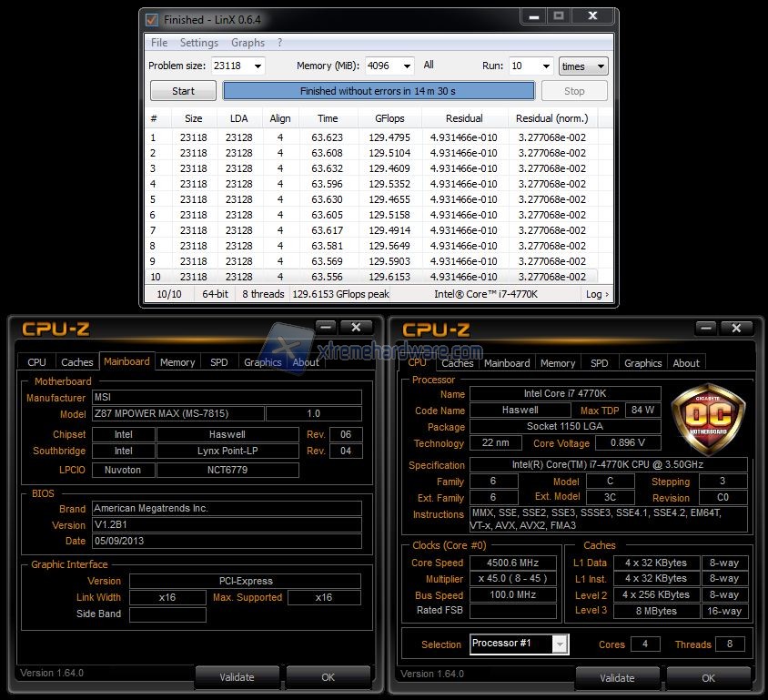Click the 'Finished without errors' progress bar
This screenshot has height=700, width=768.
(x=379, y=91)
